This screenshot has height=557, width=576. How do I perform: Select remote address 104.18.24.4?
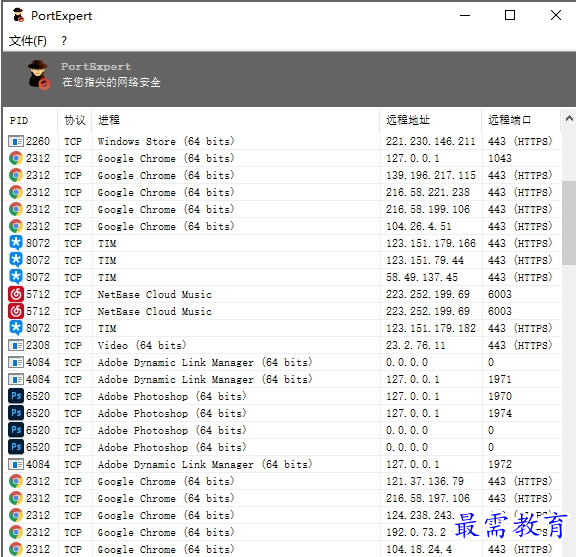click(x=419, y=549)
